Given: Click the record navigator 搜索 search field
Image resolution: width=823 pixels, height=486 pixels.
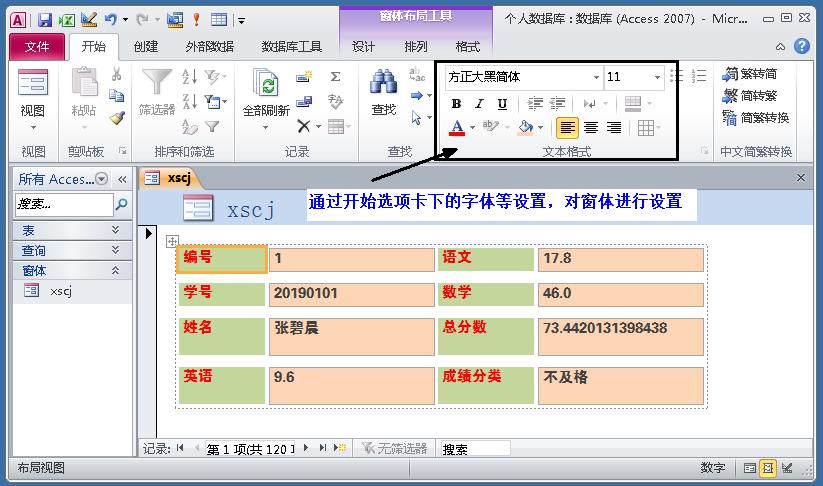Looking at the screenshot, I should click(474, 449).
